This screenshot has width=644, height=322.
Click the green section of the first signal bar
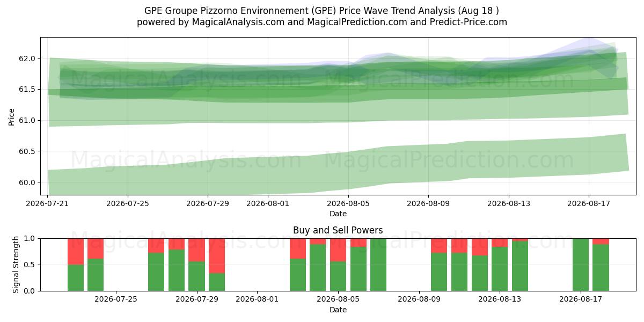[x=76, y=278]
